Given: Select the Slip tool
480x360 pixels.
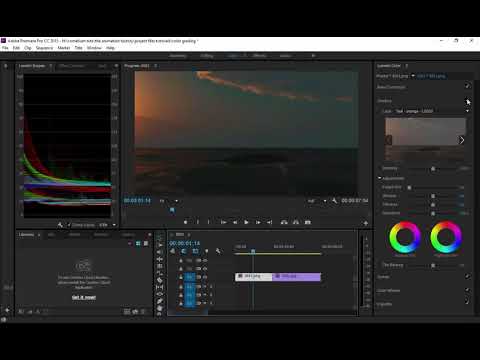Looking at the screenshot, I should tap(160, 287).
